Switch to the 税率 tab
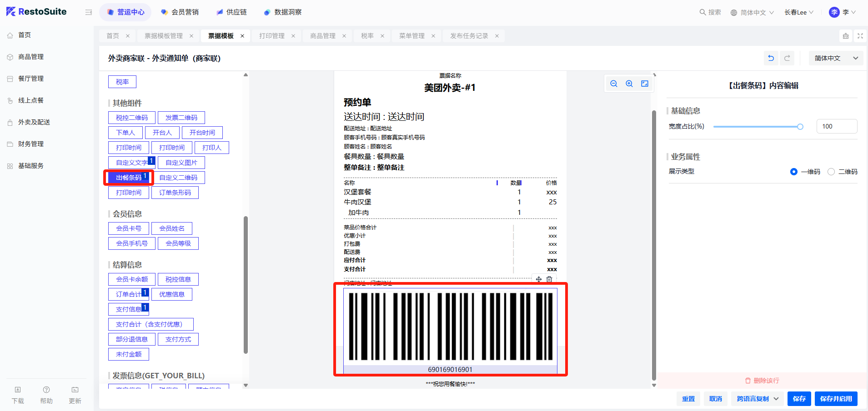Viewport: 868px width, 411px height. (367, 36)
